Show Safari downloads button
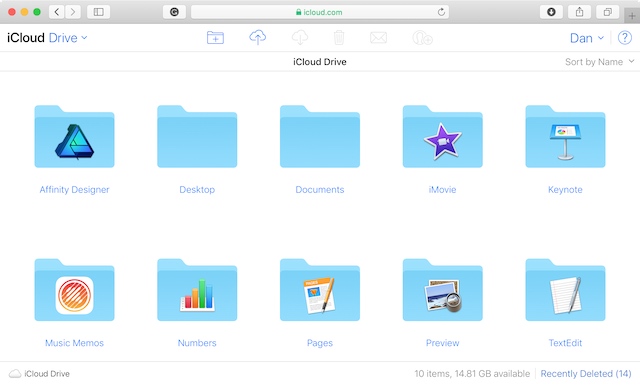Image resolution: width=640 pixels, height=385 pixels. point(551,12)
